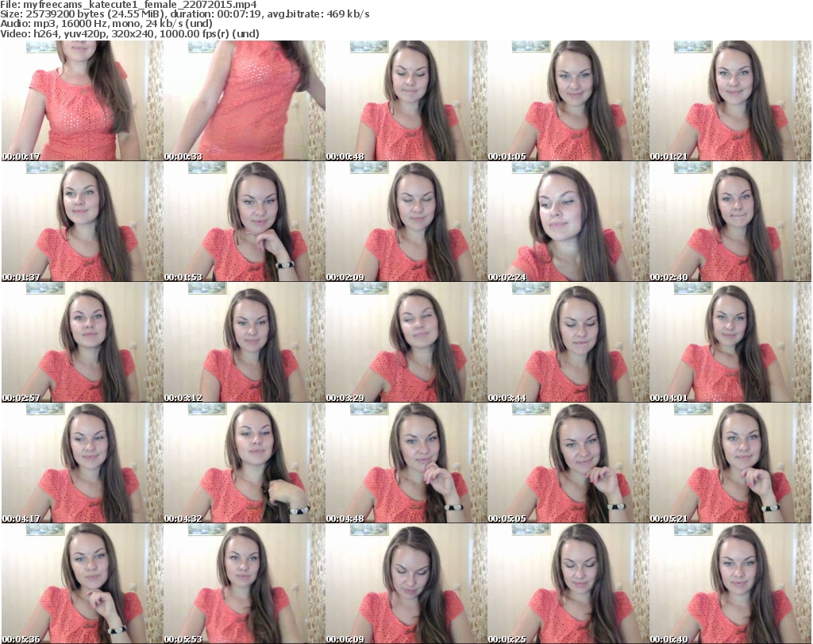Image resolution: width=813 pixels, height=644 pixels.
Task: Select the 00:03:12 preview frame
Action: click(245, 342)
